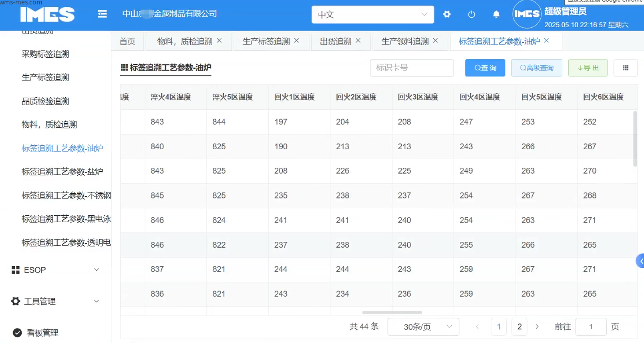
Task: Open 品质检验追溯 in sidebar
Action: coord(45,101)
